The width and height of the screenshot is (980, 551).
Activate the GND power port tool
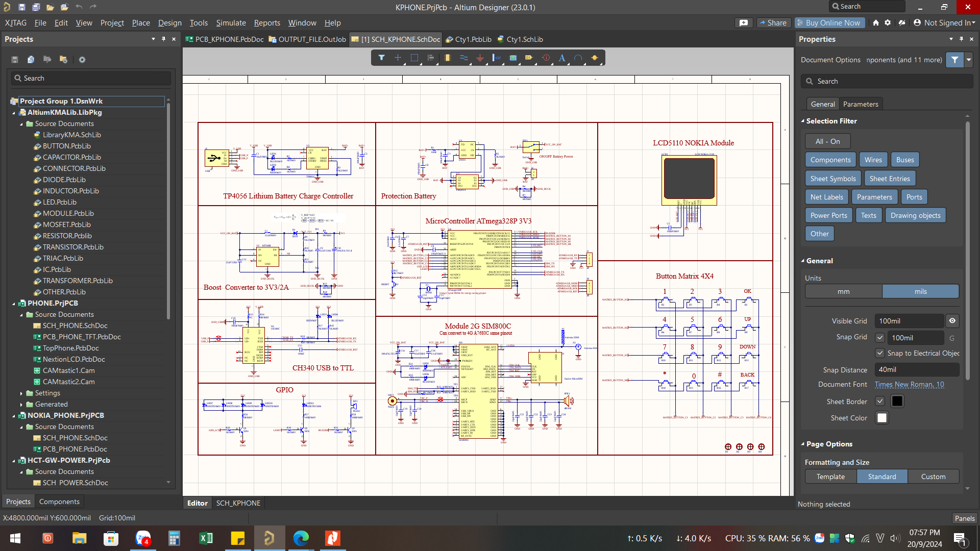tap(480, 58)
